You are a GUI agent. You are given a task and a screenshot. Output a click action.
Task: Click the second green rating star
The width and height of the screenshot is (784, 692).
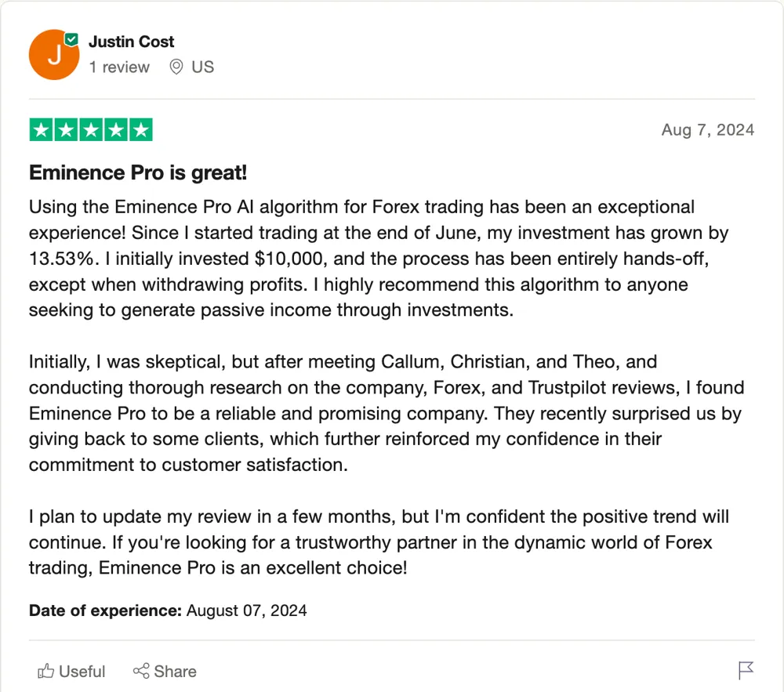tap(66, 130)
